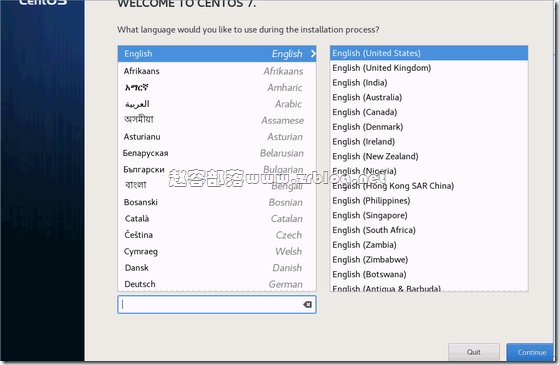Click the arrow beside selected English row
Viewport: 559px width, 365px height.
[313, 53]
